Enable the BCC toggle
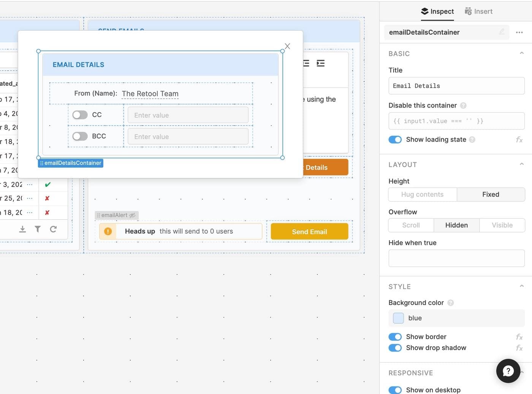This screenshot has width=532, height=394. point(80,136)
